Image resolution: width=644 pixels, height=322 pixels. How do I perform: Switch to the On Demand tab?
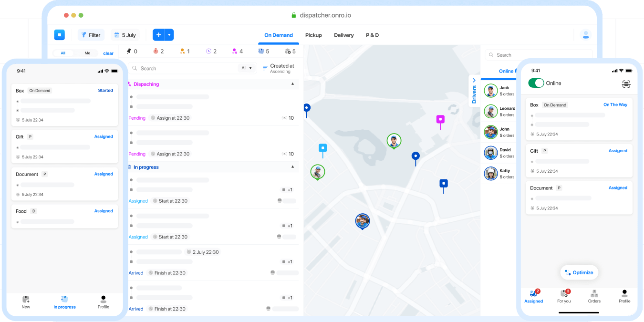coord(279,35)
